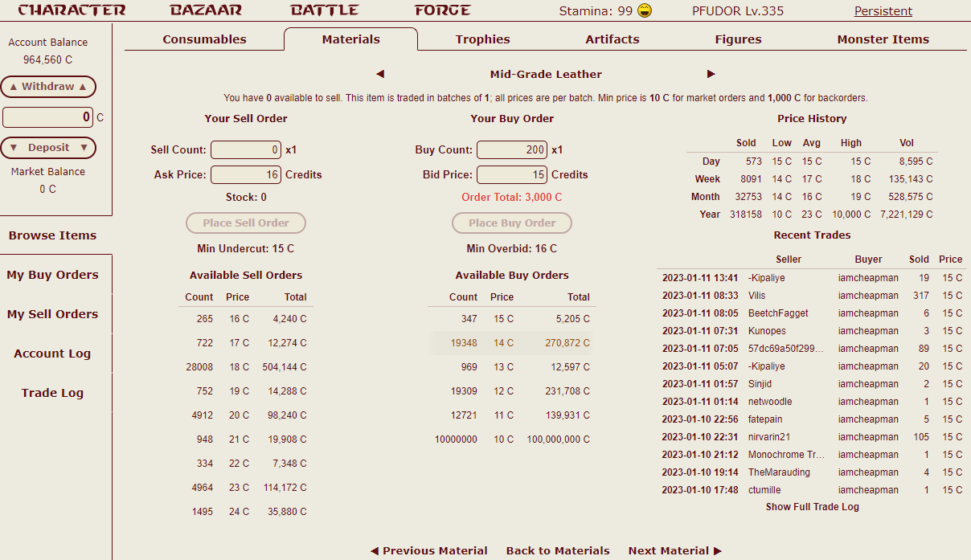Click the stamina smiley face icon
The height and width of the screenshot is (560, 971).
pos(644,10)
